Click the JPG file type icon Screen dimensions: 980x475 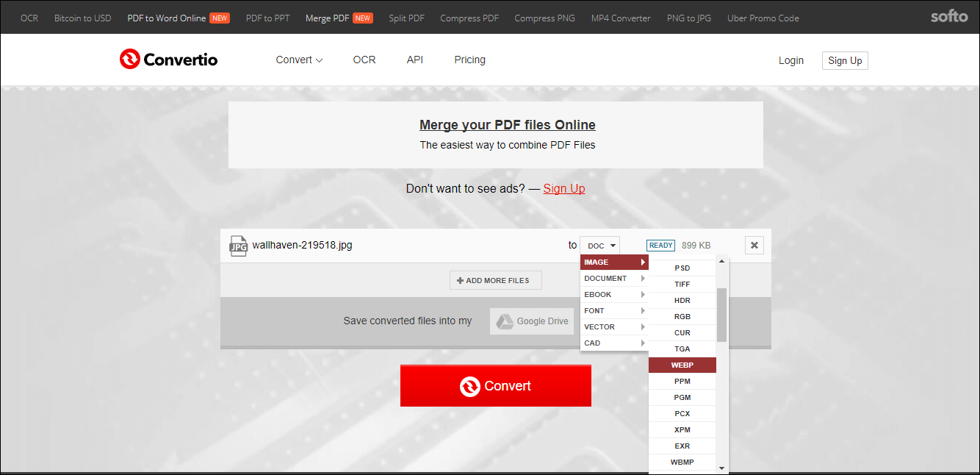[x=238, y=246]
